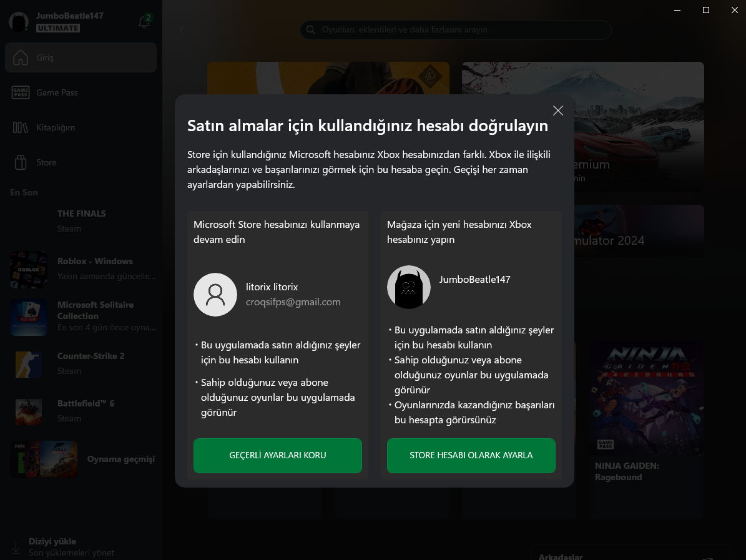Select Store menu item
Image resolution: width=746 pixels, height=560 pixels.
click(x=81, y=162)
